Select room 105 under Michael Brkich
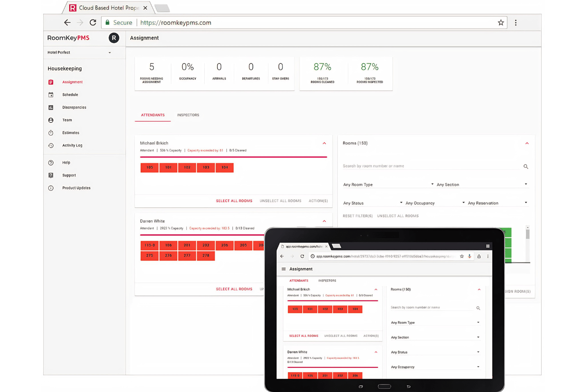588x392 pixels. coord(150,168)
